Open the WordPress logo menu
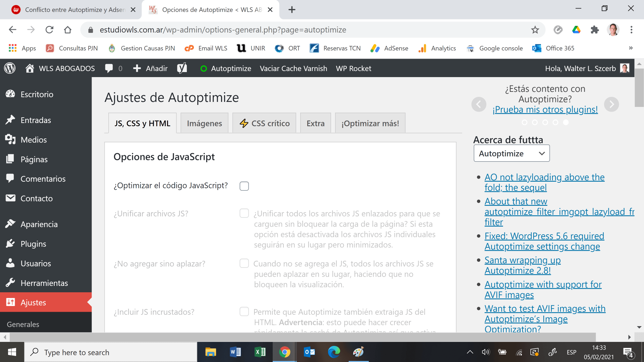Screen dimensions: 644x362 [10, 68]
